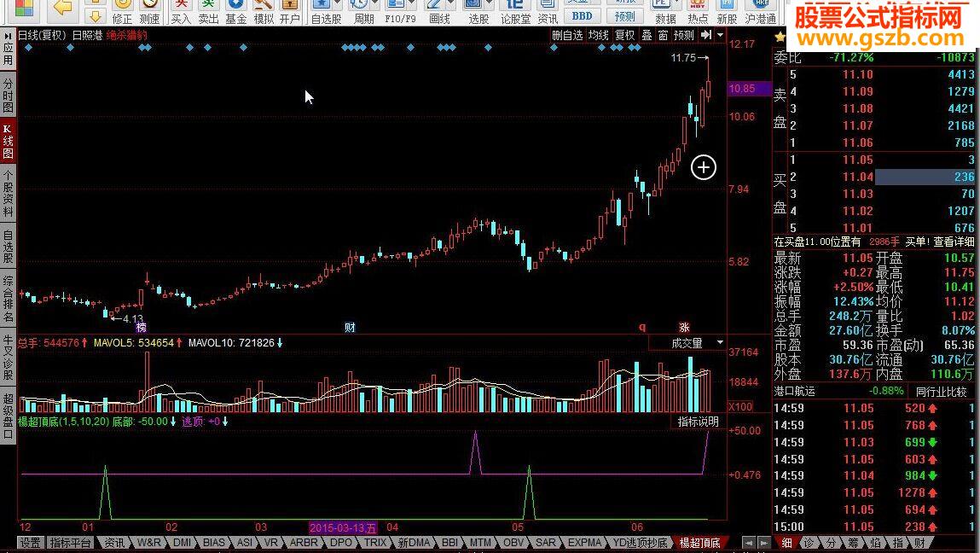Open 综合排名 sidebar tab

point(8,299)
